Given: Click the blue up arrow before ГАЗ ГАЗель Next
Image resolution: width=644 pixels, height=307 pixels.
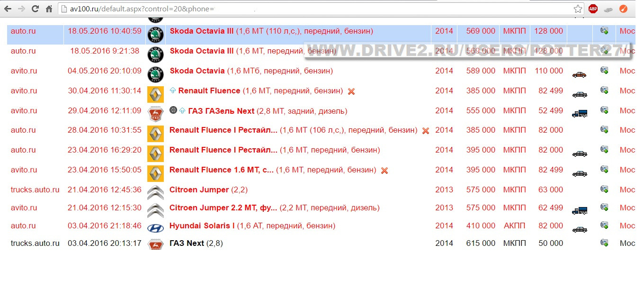Looking at the screenshot, I should coord(182,110).
